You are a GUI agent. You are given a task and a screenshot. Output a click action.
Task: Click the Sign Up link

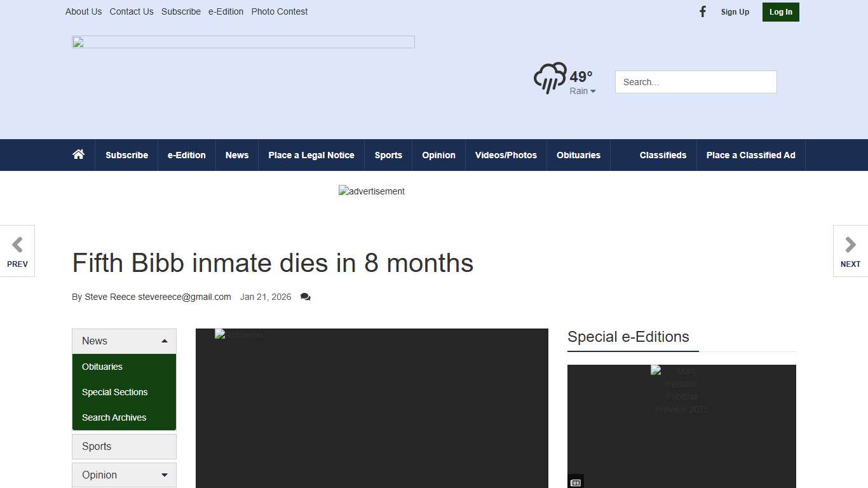tap(735, 11)
